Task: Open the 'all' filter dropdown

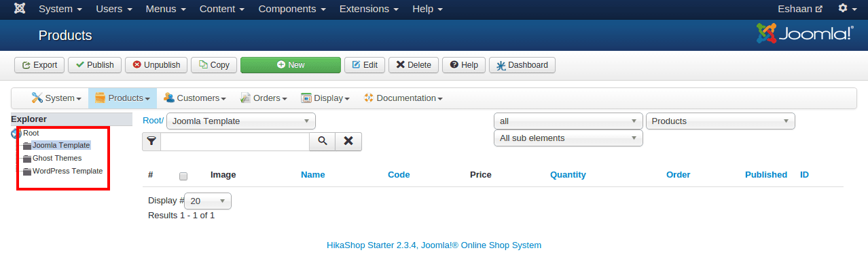Action: [568, 121]
